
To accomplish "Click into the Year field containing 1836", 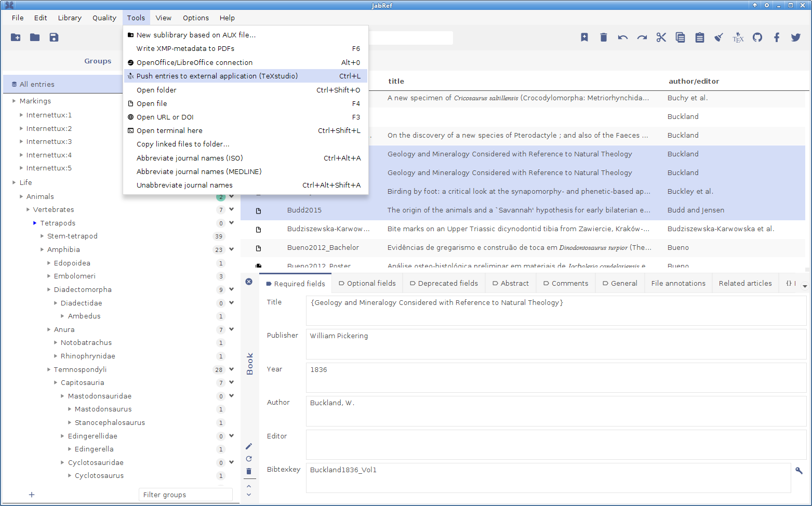I will point(556,377).
